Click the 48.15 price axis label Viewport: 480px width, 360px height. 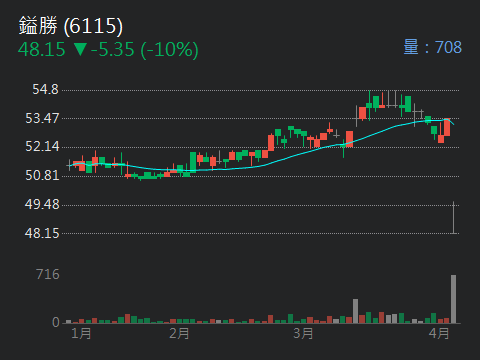pyautogui.click(x=42, y=233)
